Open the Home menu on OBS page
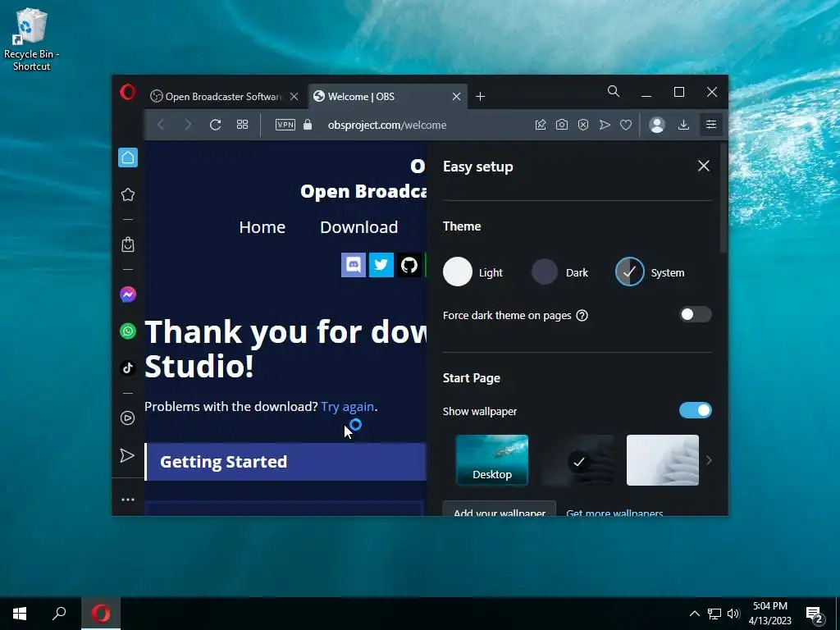Image resolution: width=840 pixels, height=630 pixels. 262,227
